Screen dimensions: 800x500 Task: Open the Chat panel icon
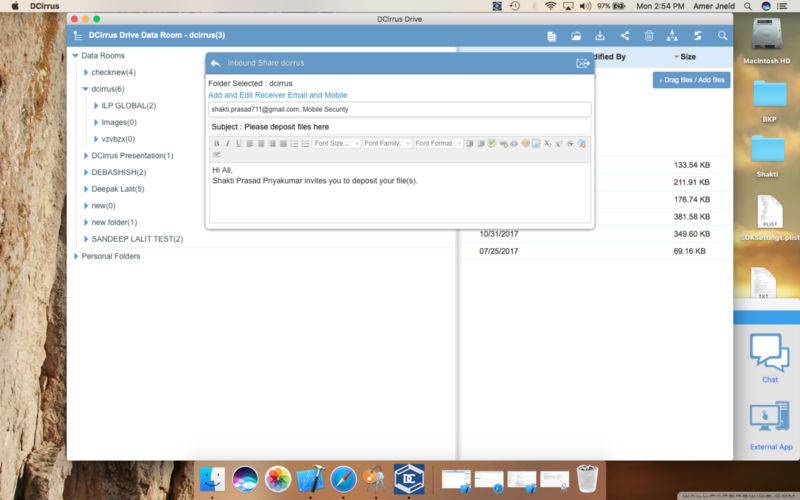click(769, 358)
